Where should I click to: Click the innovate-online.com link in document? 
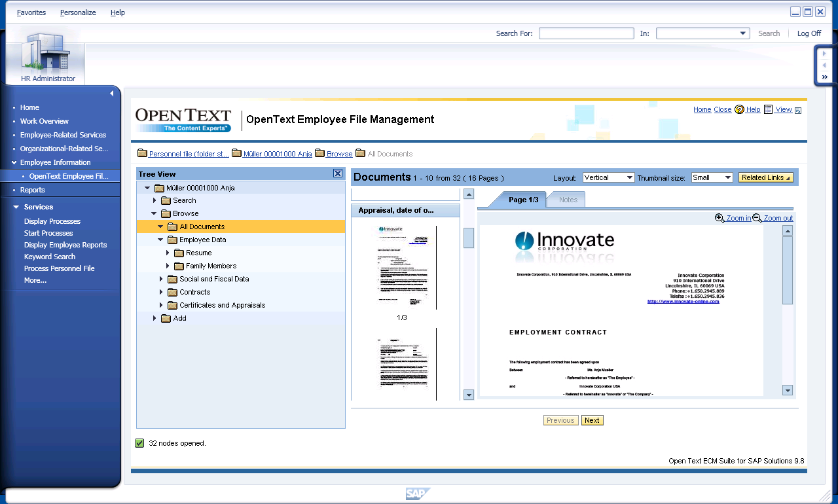[x=683, y=302]
